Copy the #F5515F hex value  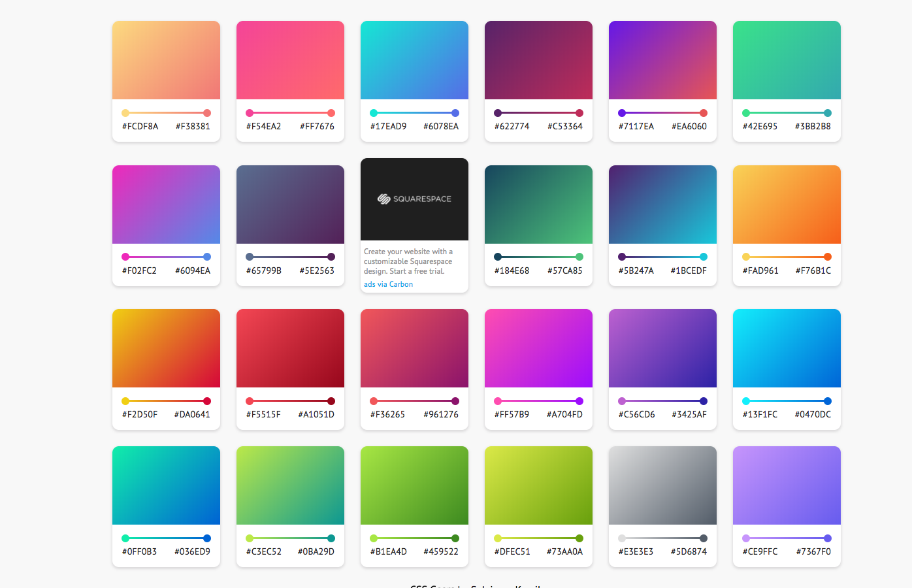coord(263,414)
